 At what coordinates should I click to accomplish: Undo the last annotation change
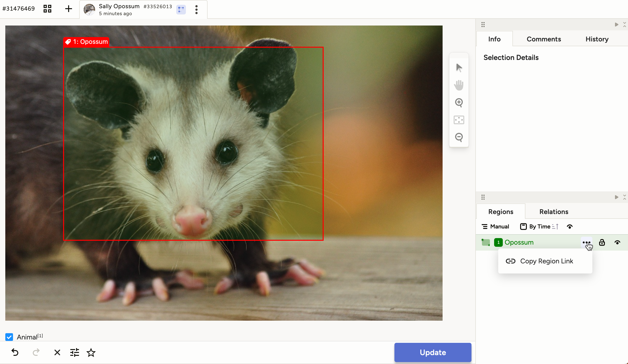click(x=15, y=352)
